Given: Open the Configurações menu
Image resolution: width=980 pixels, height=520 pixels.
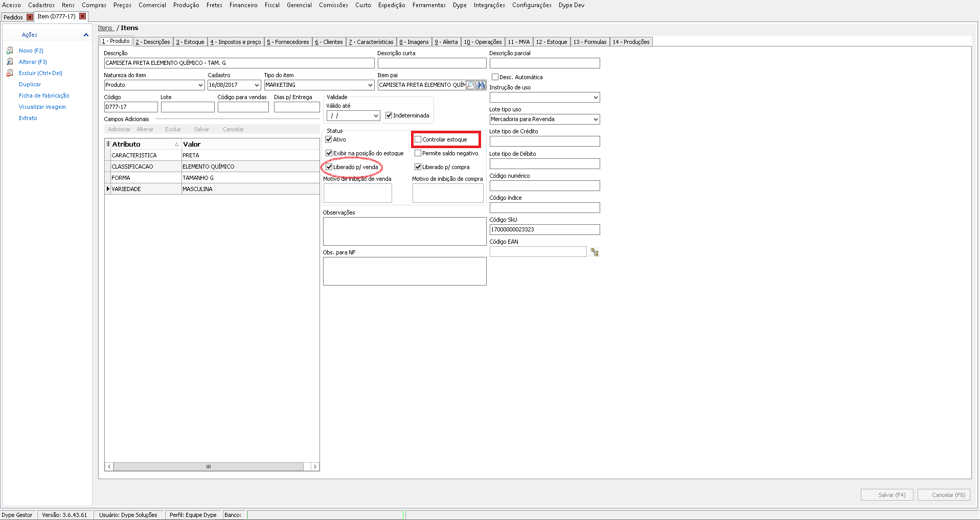Looking at the screenshot, I should click(532, 5).
